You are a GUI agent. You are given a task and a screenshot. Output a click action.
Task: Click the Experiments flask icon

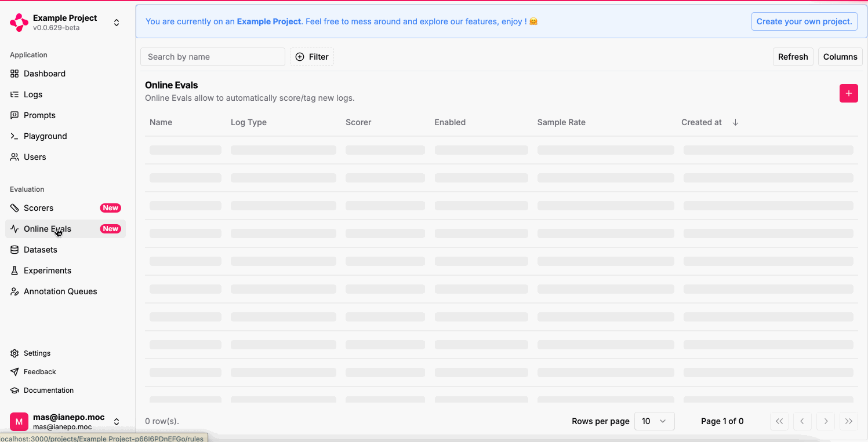coord(14,271)
